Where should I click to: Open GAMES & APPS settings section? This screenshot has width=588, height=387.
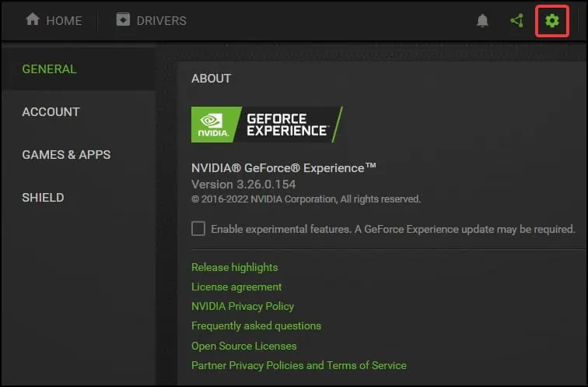[x=66, y=155]
